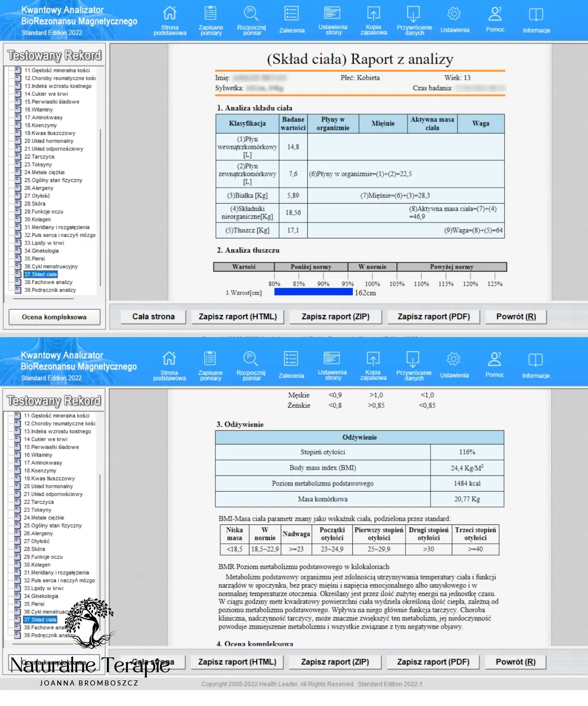This screenshot has width=588, height=706.
Task: Choose 25.Ogólny stan fizyczny in lower tree
Action: click(53, 525)
